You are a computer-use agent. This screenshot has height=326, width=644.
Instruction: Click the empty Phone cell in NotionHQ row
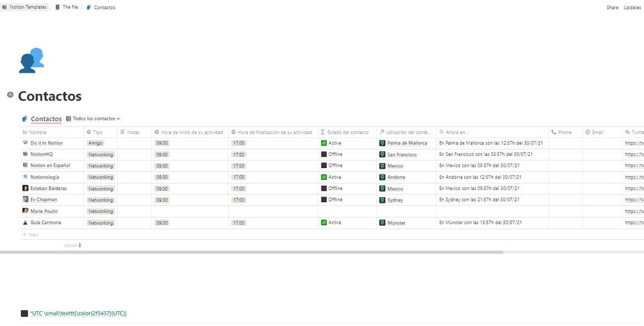tap(566, 155)
